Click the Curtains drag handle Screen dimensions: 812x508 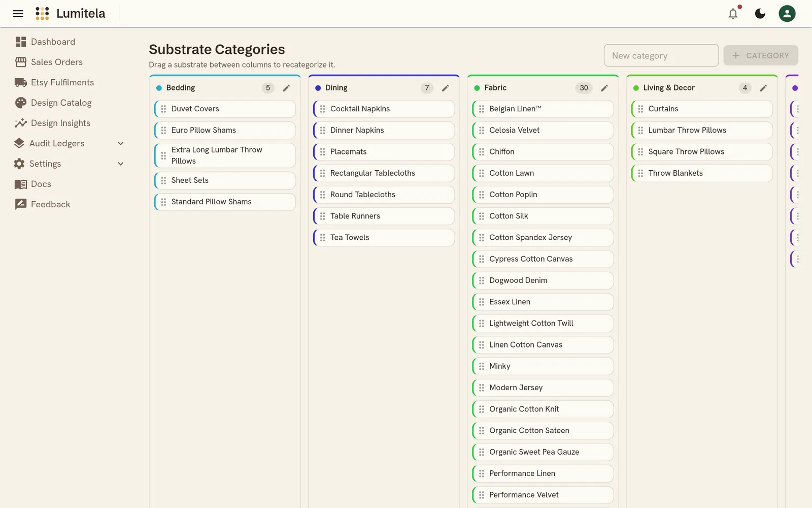click(640, 109)
